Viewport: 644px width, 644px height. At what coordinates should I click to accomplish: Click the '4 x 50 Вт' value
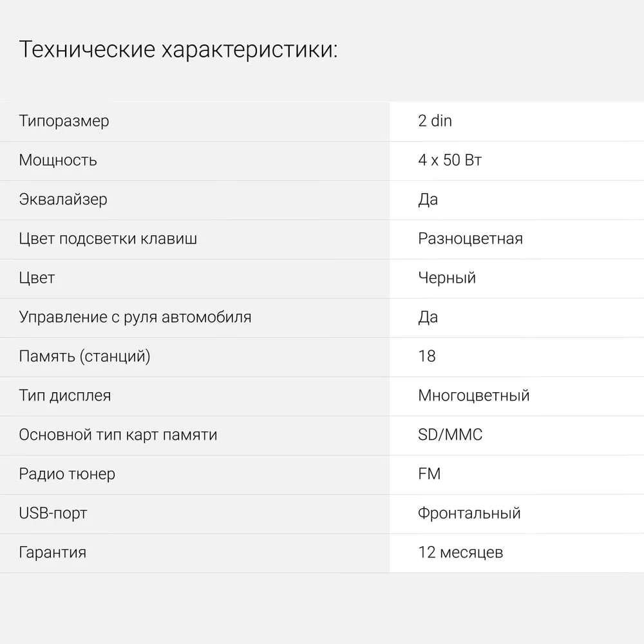(450, 160)
